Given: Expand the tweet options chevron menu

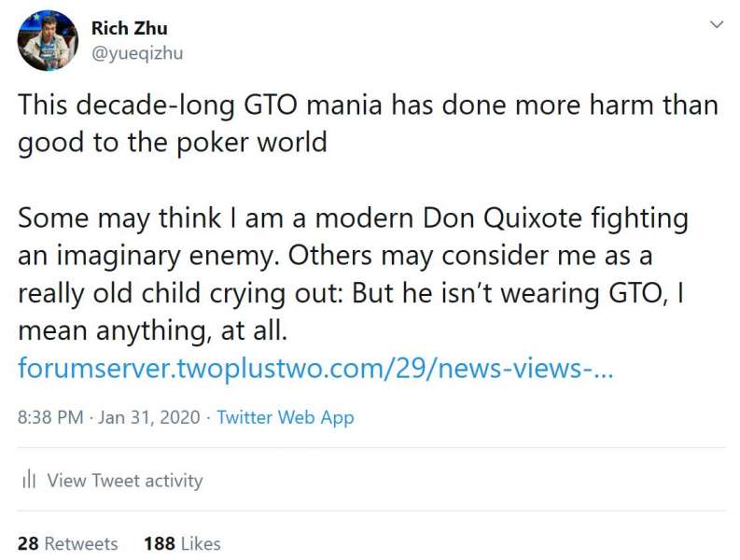Looking at the screenshot, I should click(716, 24).
